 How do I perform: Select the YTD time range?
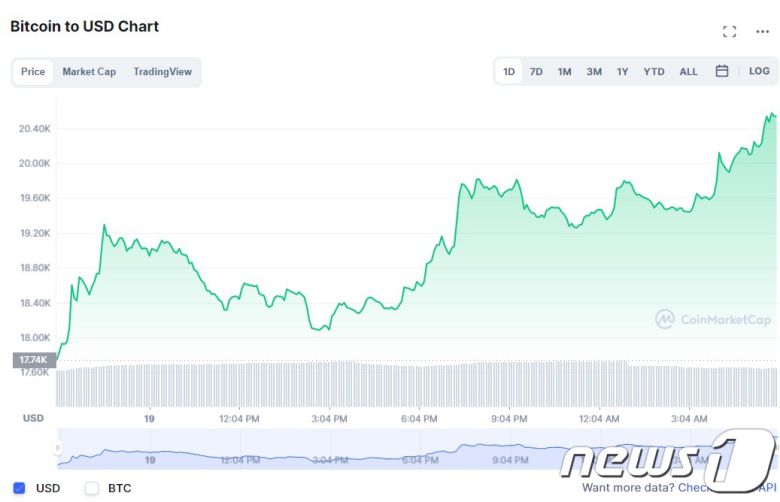pyautogui.click(x=654, y=71)
